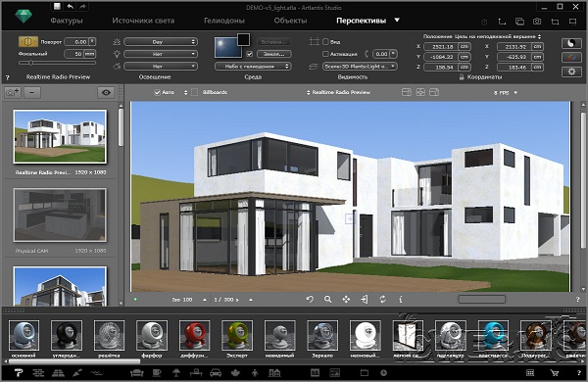Image resolution: width=588 pixels, height=382 pixels.
Task: Click the save disk icon in title bar
Action: pyautogui.click(x=57, y=6)
